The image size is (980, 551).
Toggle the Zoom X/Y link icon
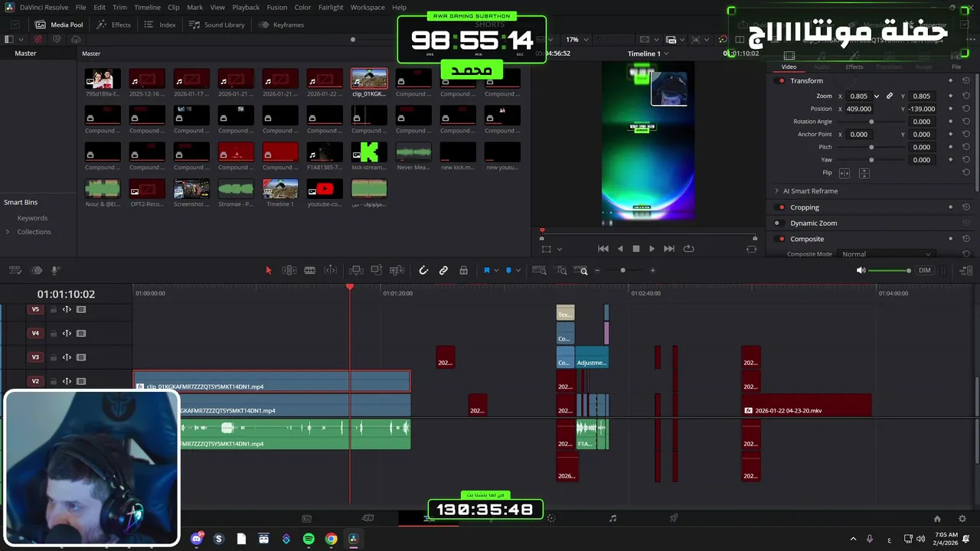tap(890, 96)
